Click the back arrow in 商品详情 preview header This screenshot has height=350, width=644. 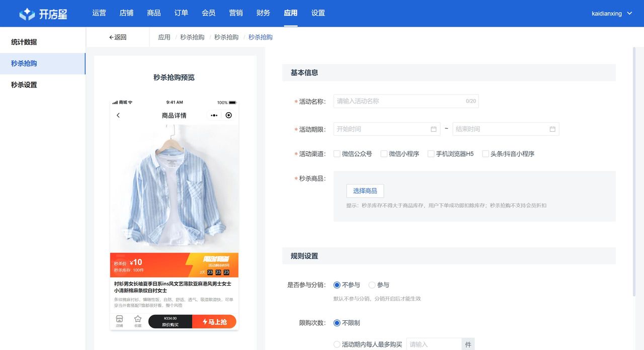tap(118, 115)
